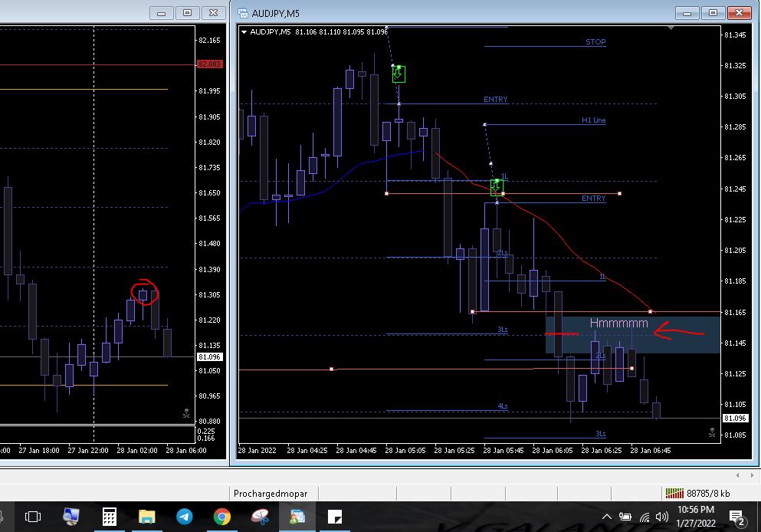Select the left handle of the 81.125 horizontal line
This screenshot has height=532, width=761.
(x=332, y=369)
